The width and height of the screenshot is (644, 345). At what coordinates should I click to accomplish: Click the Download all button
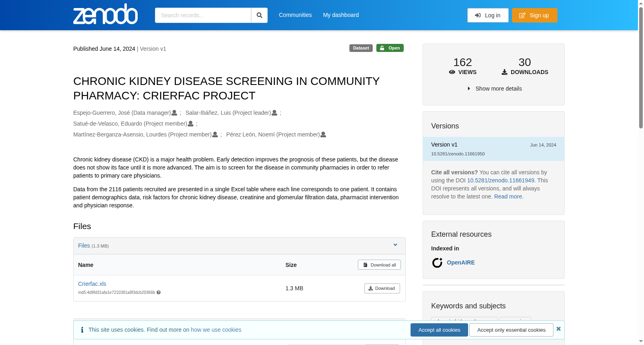pyautogui.click(x=379, y=264)
